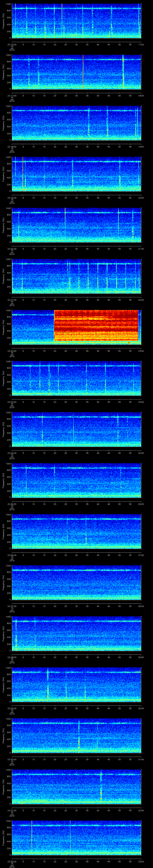The image size is (153, 868).
Task: Click the 23:20:00 start time label
Action: point(12,249)
